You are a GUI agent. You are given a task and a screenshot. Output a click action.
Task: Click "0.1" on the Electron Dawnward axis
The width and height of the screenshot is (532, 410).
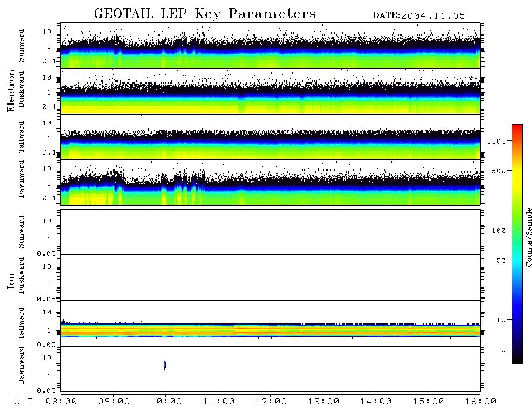(x=49, y=198)
